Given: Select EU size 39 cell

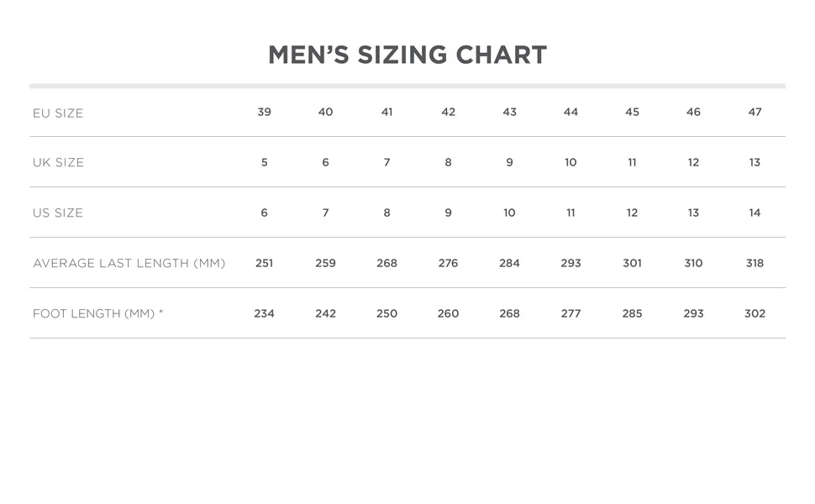Looking at the screenshot, I should pyautogui.click(x=264, y=113).
